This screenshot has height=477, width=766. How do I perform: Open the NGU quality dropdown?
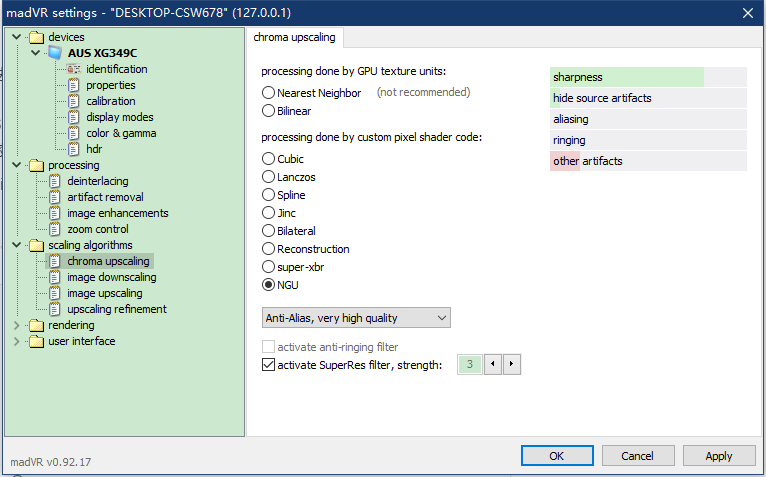[356, 318]
